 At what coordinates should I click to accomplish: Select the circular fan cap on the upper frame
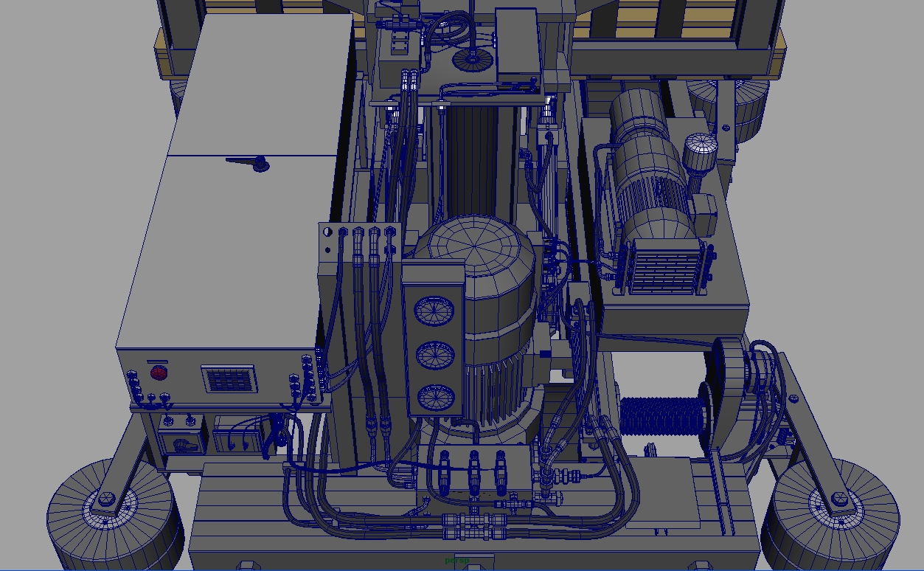472,59
